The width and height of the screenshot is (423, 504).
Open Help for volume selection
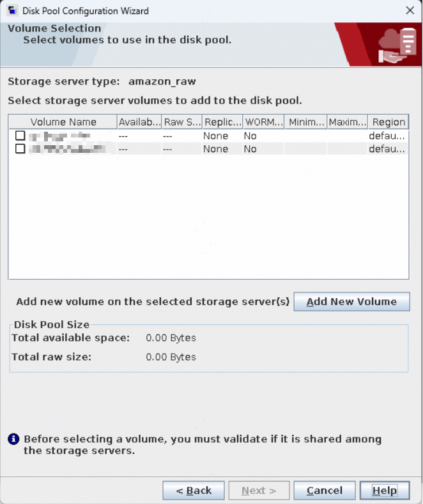(384, 491)
